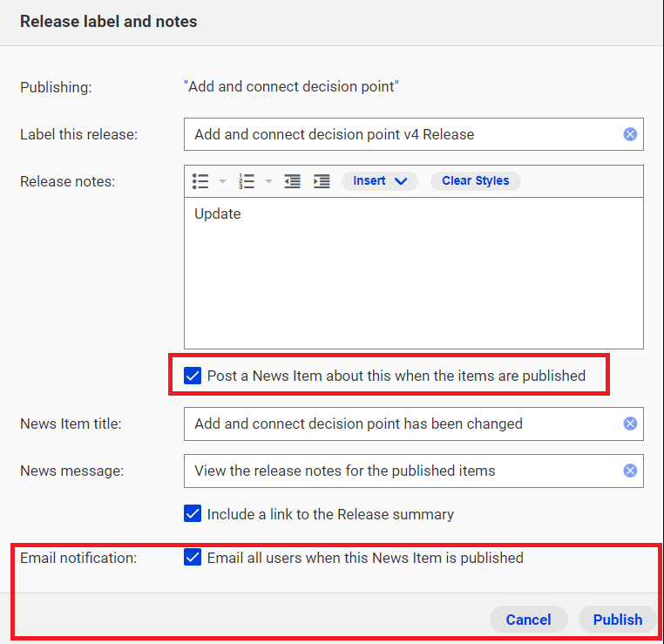Disable Email all users checkbox
The height and width of the screenshot is (644, 664).
(193, 557)
